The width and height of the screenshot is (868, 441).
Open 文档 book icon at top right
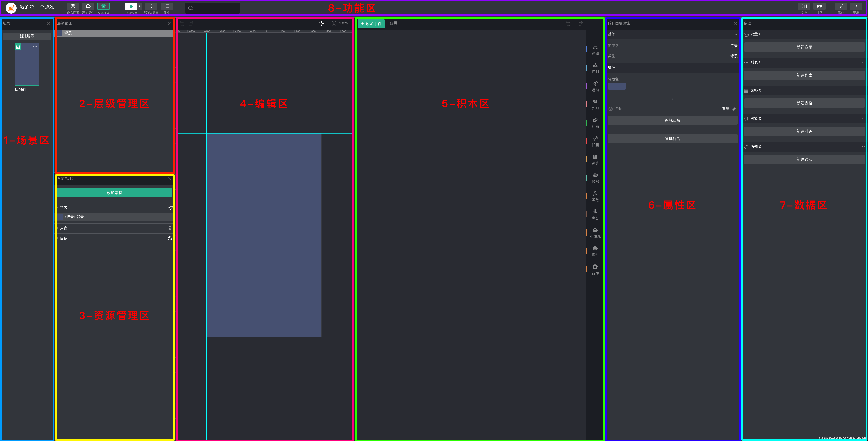pos(804,6)
